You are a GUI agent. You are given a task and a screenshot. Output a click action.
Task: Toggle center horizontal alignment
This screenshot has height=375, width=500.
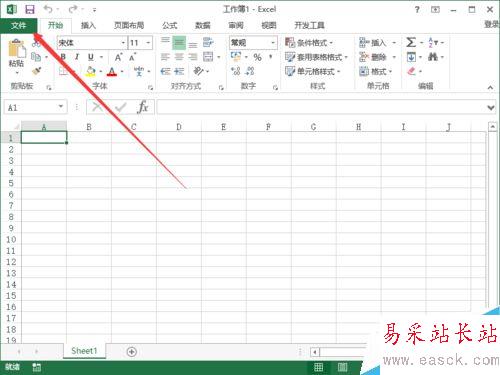179,57
